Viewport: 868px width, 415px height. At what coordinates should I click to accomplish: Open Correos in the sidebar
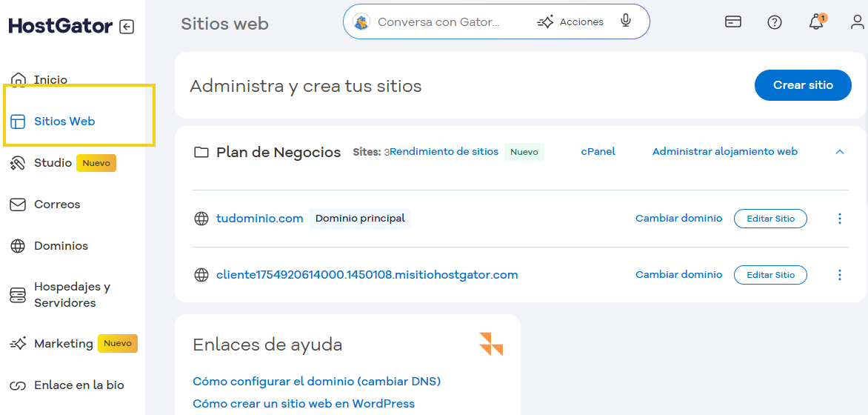57,205
